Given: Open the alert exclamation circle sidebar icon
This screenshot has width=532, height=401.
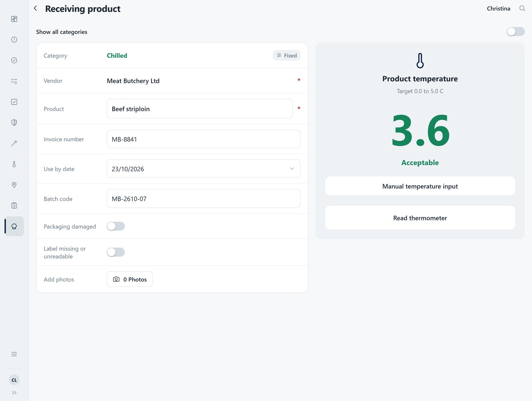Looking at the screenshot, I should [x=14, y=39].
